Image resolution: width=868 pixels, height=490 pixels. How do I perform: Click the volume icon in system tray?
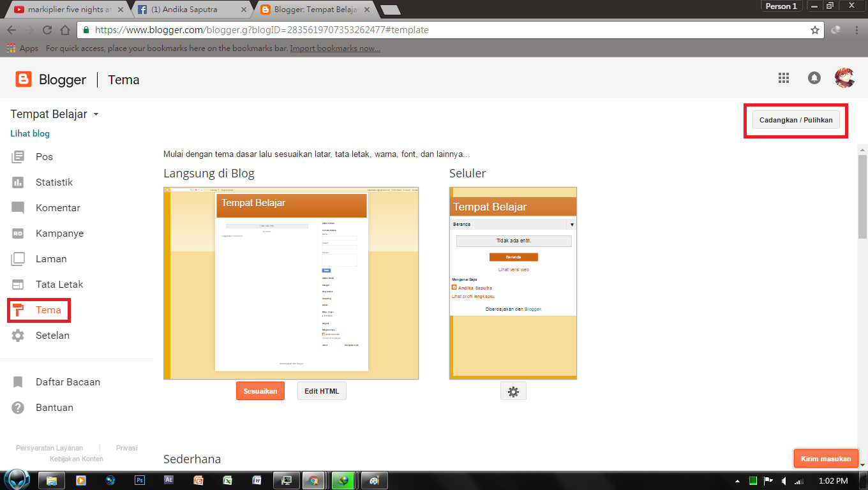784,480
